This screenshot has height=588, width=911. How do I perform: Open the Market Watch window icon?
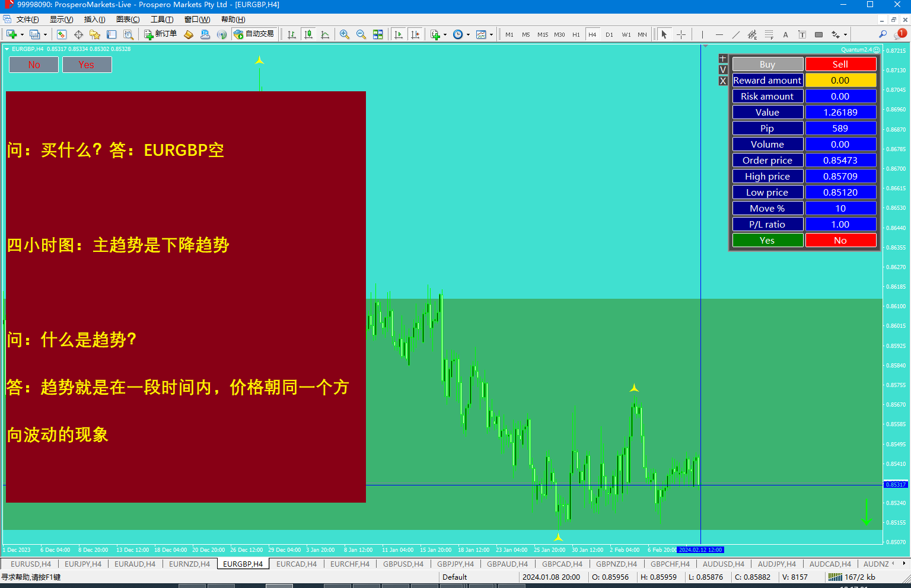pos(61,34)
